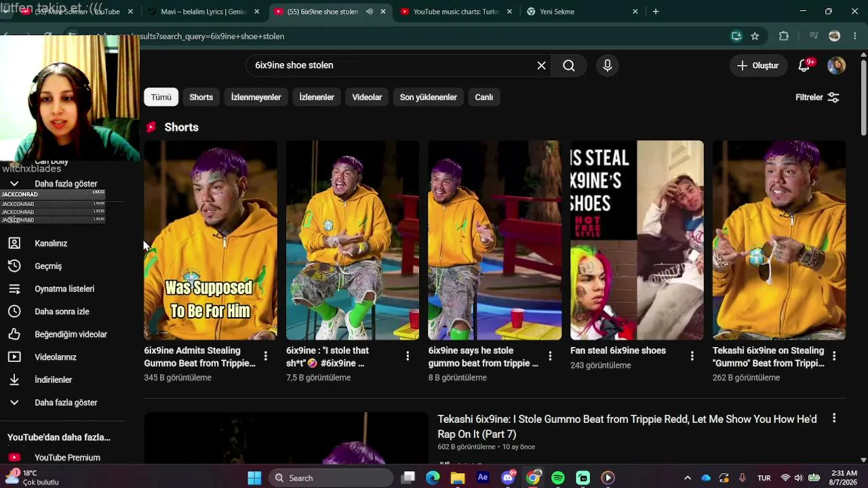Open Spotify from the taskbar
The height and width of the screenshot is (488, 868).
tap(558, 478)
